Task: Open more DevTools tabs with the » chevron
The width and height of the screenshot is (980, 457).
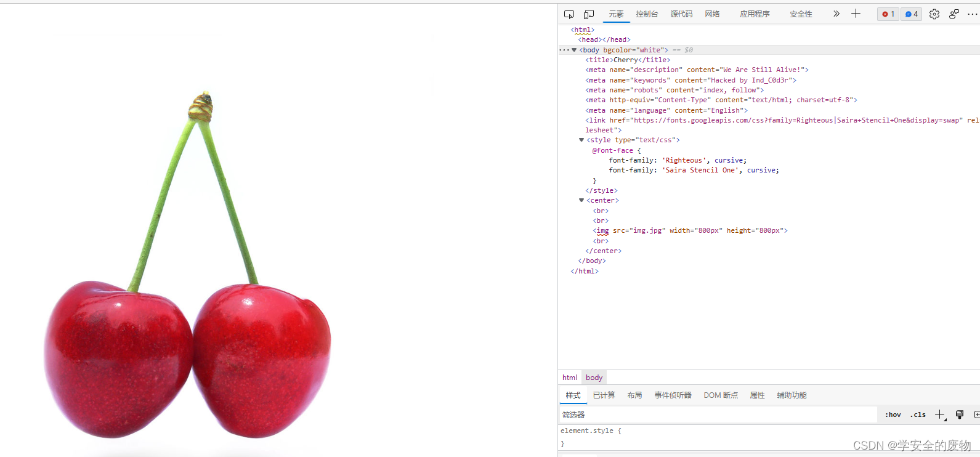Action: pos(836,14)
